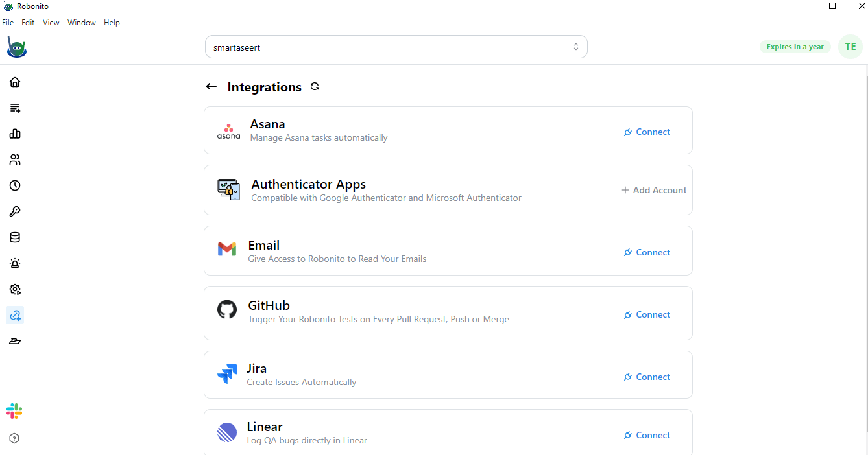Open the Help menu

pyautogui.click(x=112, y=23)
